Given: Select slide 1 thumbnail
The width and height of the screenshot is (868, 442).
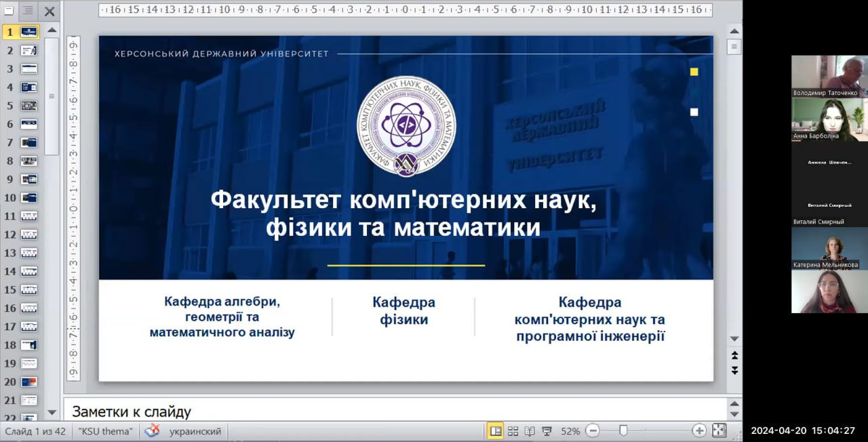Looking at the screenshot, I should tap(28, 32).
